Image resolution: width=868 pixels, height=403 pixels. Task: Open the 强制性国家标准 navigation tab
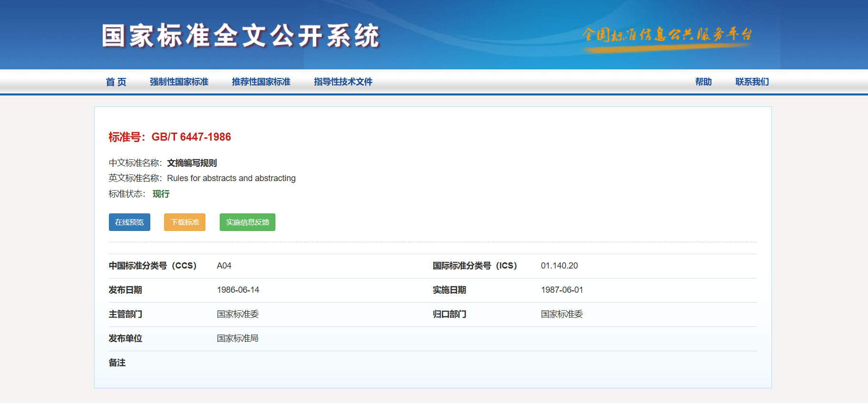coord(179,82)
